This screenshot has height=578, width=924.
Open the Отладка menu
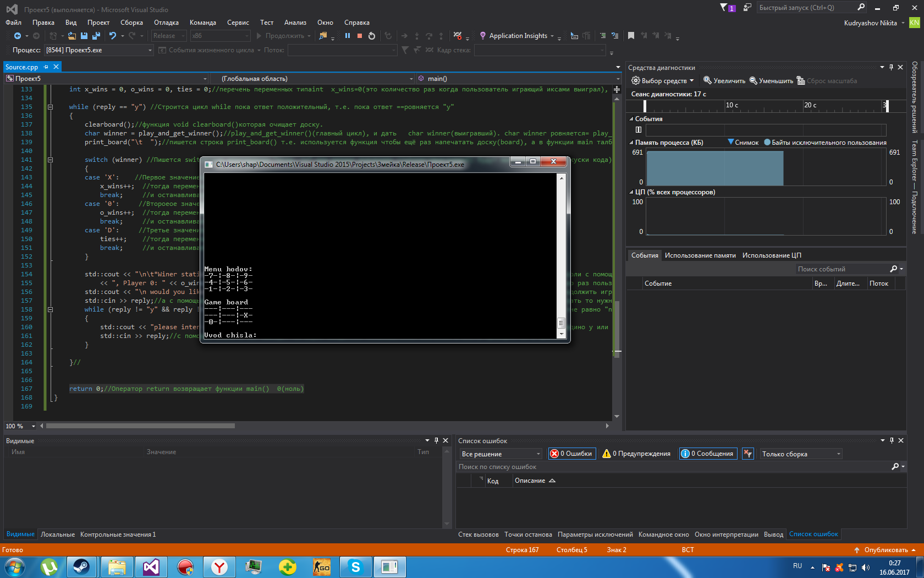(166, 23)
